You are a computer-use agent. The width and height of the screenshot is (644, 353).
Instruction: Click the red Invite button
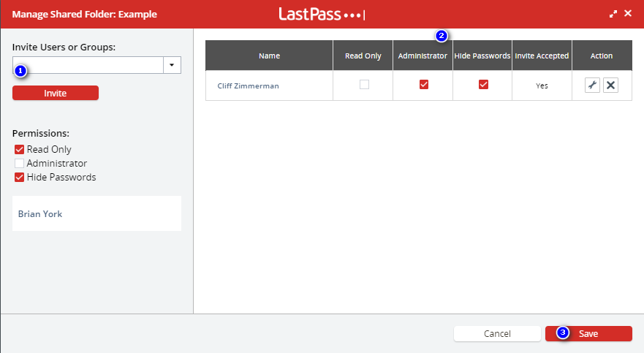coord(56,93)
